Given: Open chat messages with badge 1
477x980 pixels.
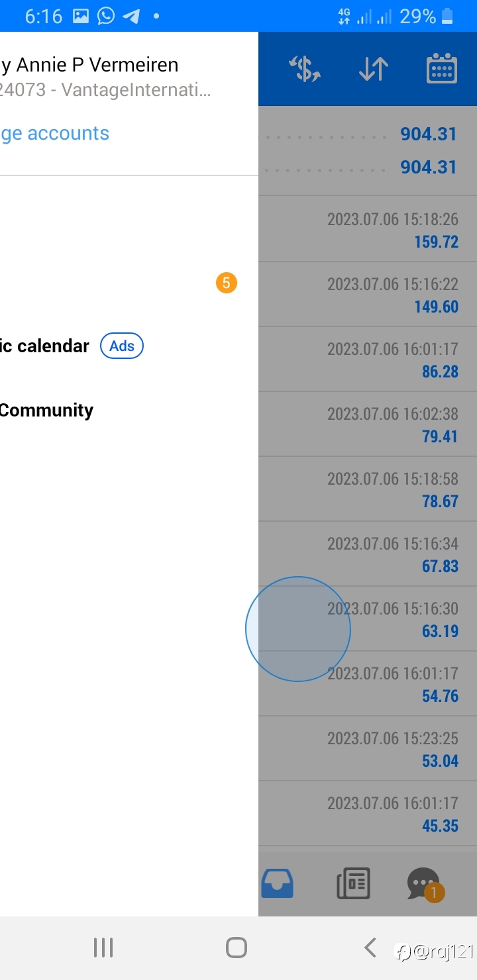Looking at the screenshot, I should [x=425, y=885].
